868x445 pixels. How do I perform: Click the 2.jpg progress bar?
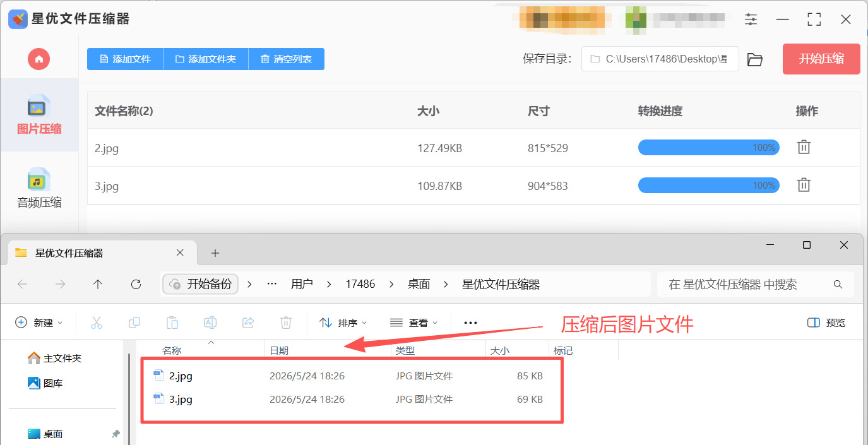(708, 148)
